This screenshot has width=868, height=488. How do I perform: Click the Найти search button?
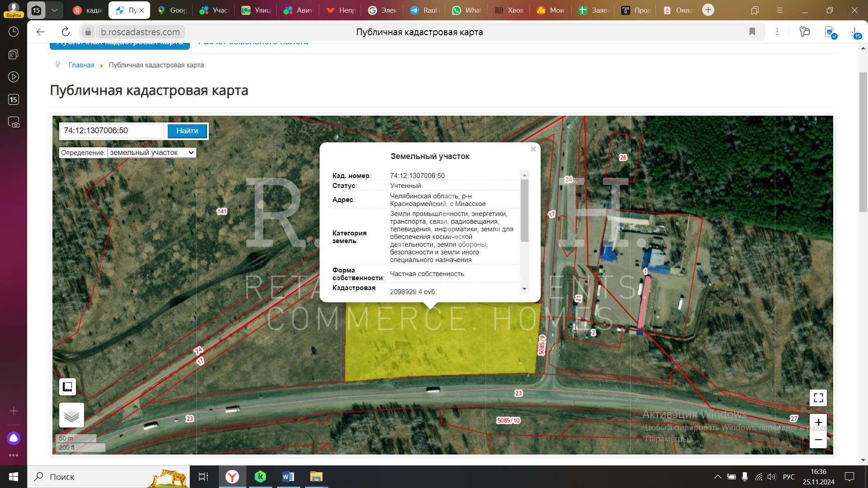[x=187, y=131]
